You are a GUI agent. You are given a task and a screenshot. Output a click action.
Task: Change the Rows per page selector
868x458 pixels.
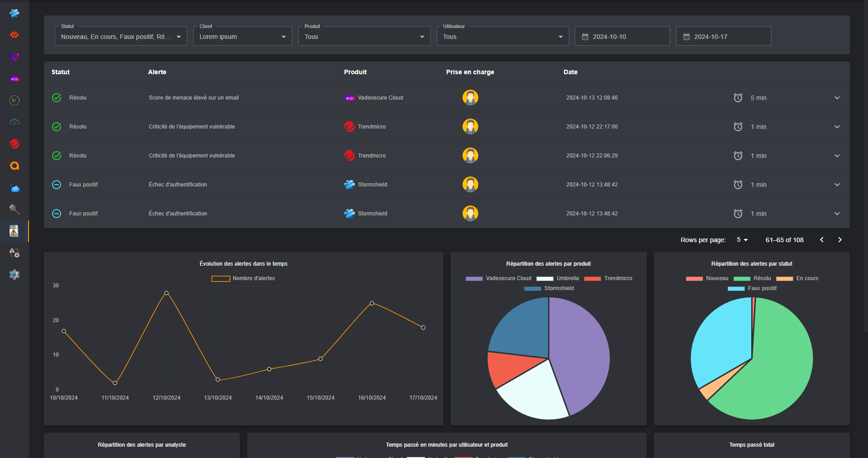[x=742, y=240]
